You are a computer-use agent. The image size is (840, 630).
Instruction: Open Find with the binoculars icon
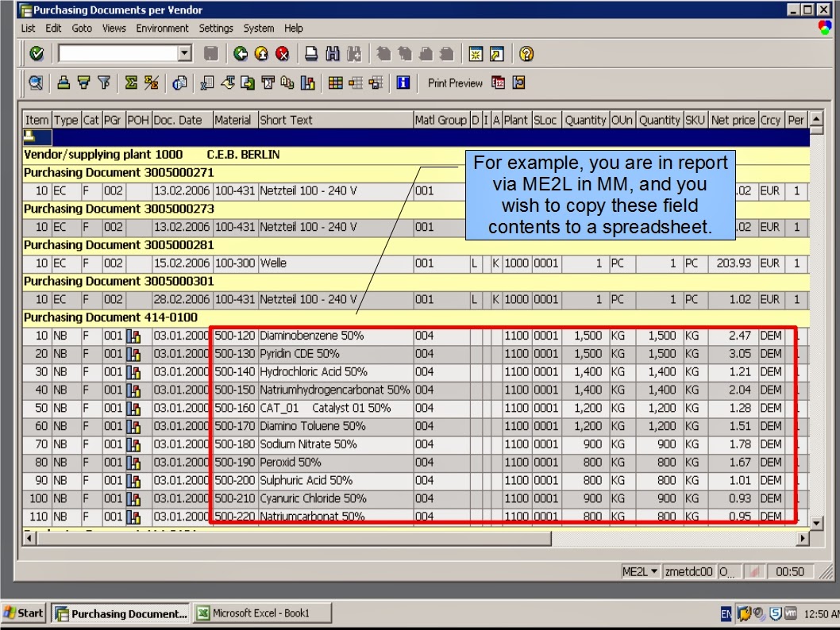coord(331,54)
